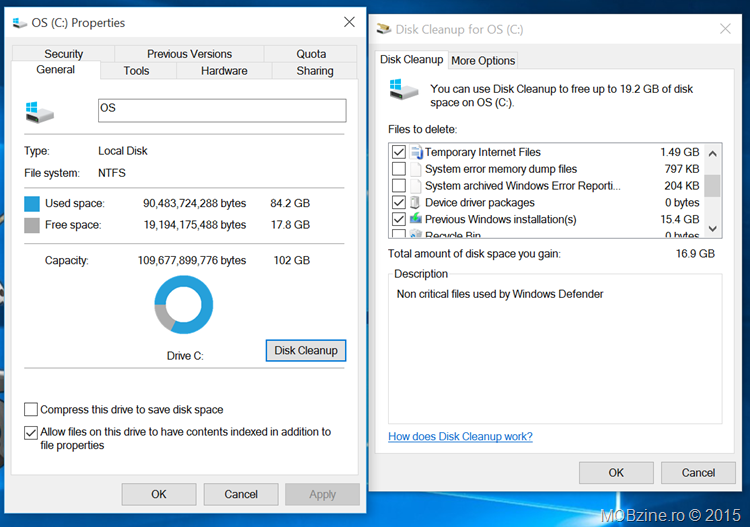The height and width of the screenshot is (527, 750).
Task: Click the blue Used space color swatch
Action: click(32, 203)
